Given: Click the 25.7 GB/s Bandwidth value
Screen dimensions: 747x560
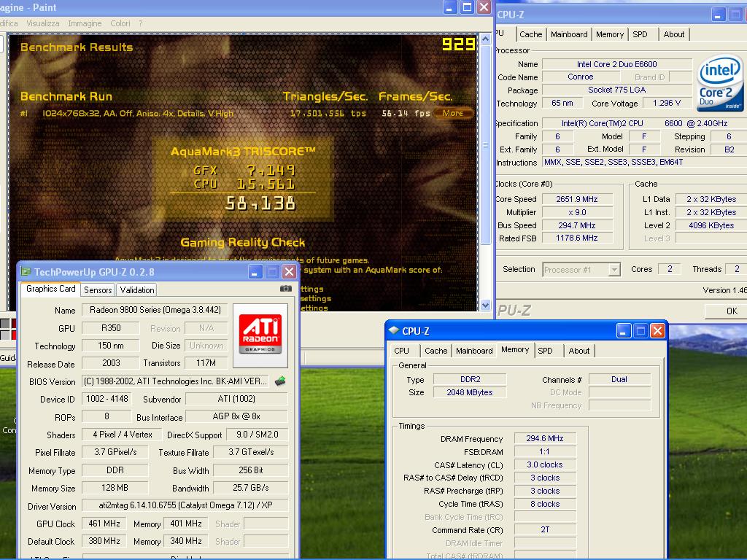Looking at the screenshot, I should point(251,488).
